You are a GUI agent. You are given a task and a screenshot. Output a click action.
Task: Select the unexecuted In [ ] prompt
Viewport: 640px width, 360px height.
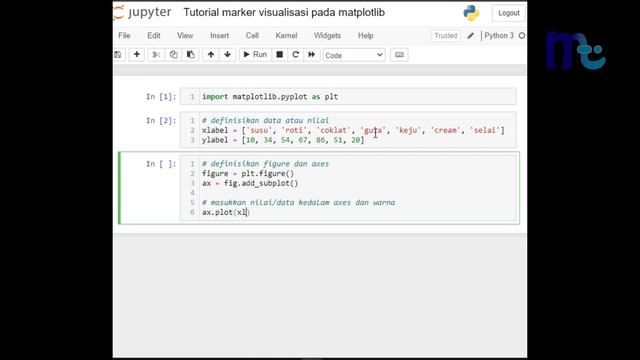[161, 164]
